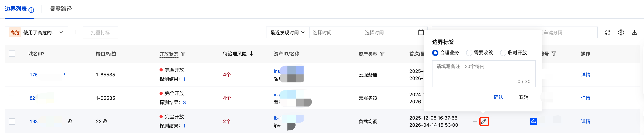This screenshot has height=135, width=644.
Task: Click 确认 in the 边界标签 popup
Action: (498, 97)
